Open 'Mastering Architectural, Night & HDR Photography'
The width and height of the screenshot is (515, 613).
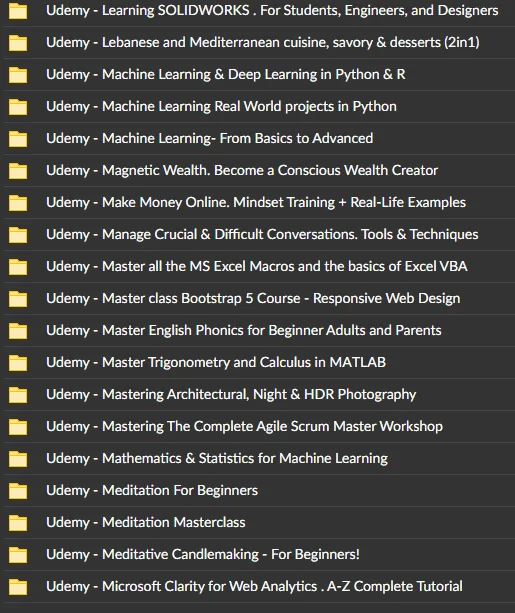tap(259, 395)
